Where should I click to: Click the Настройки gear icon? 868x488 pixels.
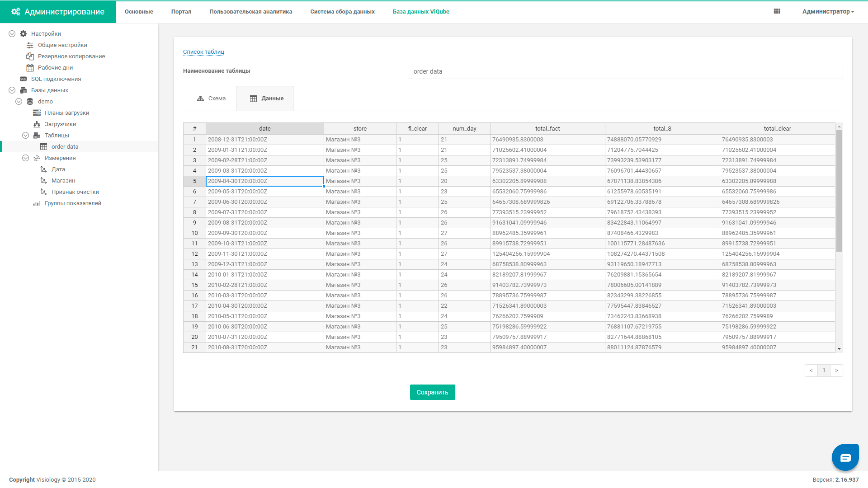click(24, 34)
